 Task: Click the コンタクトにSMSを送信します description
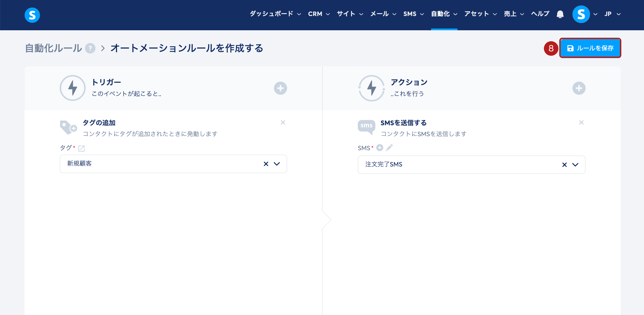click(423, 134)
